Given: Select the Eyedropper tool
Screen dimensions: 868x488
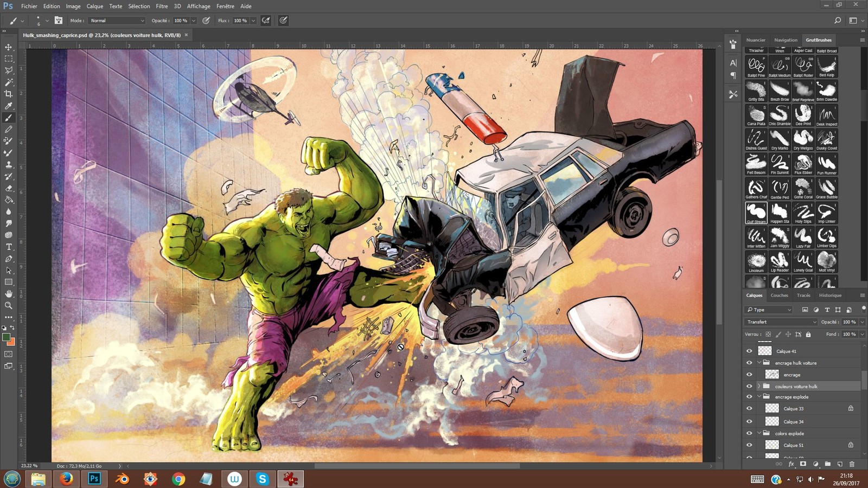Looking at the screenshot, I should point(9,106).
